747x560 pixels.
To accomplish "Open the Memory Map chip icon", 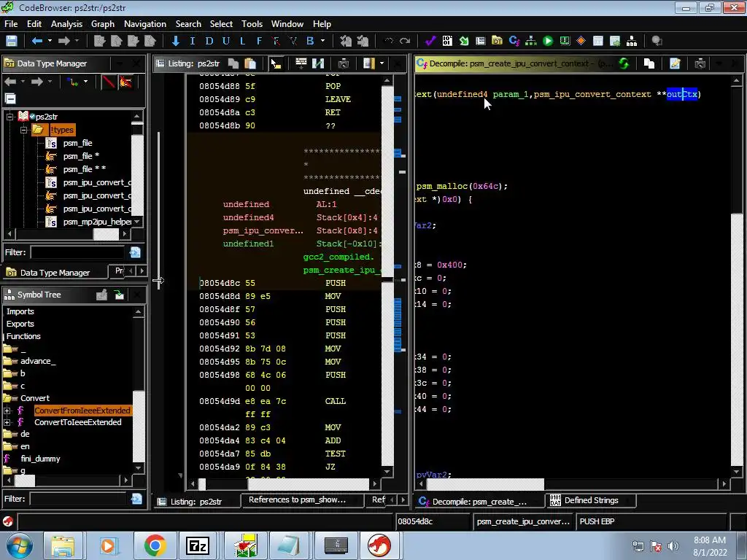I will coord(565,41).
